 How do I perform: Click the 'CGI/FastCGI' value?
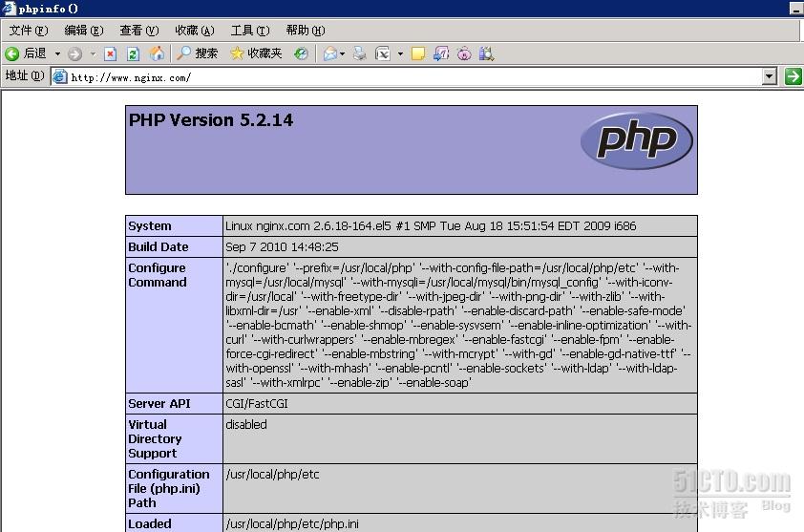257,404
